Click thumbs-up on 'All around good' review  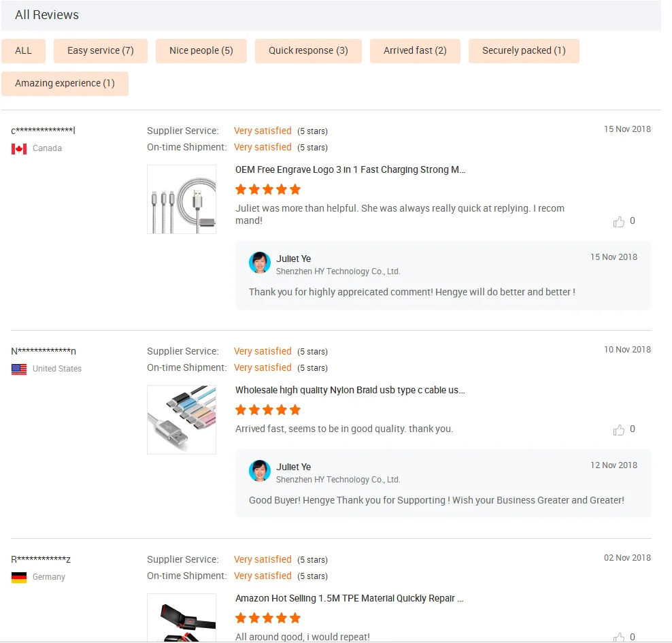coord(618,638)
